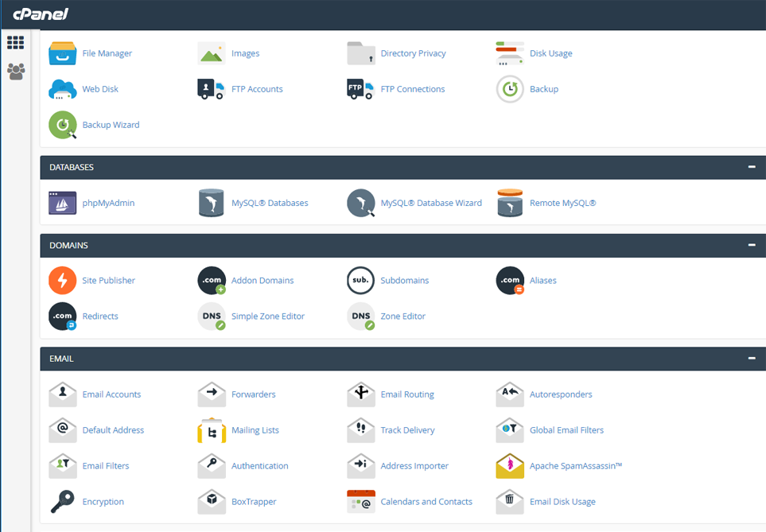Open the Mailing Lists yellow icon

(212, 430)
